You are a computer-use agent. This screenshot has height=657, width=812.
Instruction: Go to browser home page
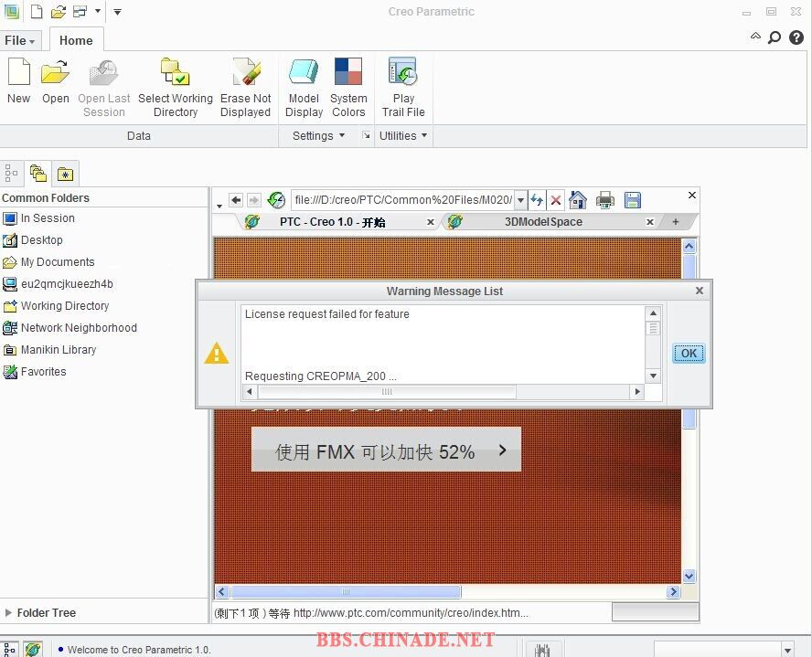click(x=577, y=200)
